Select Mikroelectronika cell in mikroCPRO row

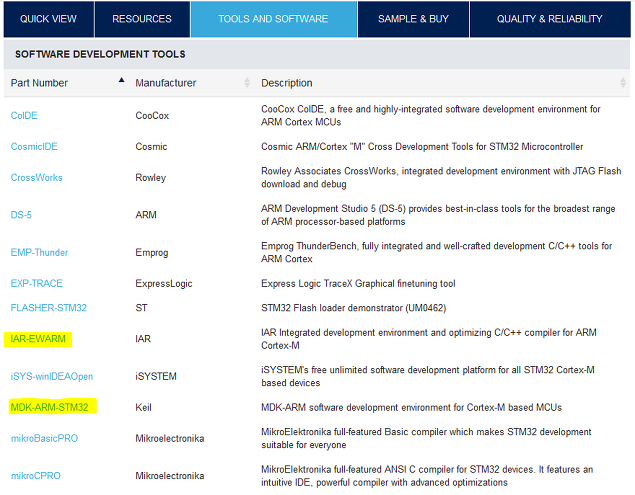pos(170,476)
